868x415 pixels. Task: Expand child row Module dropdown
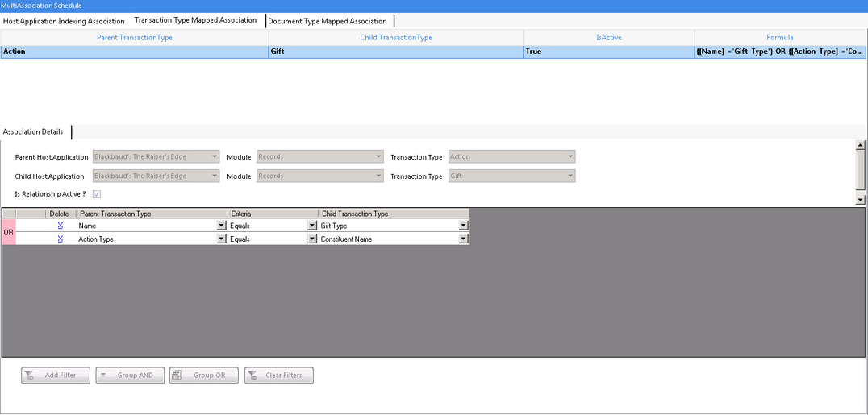(320, 176)
